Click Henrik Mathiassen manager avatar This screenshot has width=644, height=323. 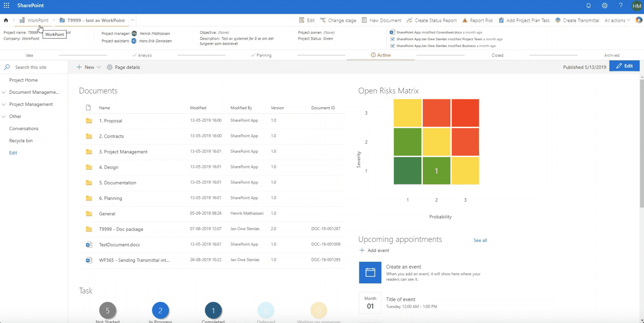[x=134, y=33]
